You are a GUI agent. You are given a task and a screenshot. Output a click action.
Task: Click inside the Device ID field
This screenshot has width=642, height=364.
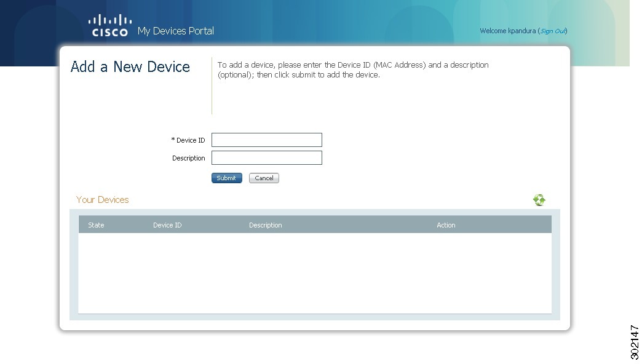click(x=266, y=140)
